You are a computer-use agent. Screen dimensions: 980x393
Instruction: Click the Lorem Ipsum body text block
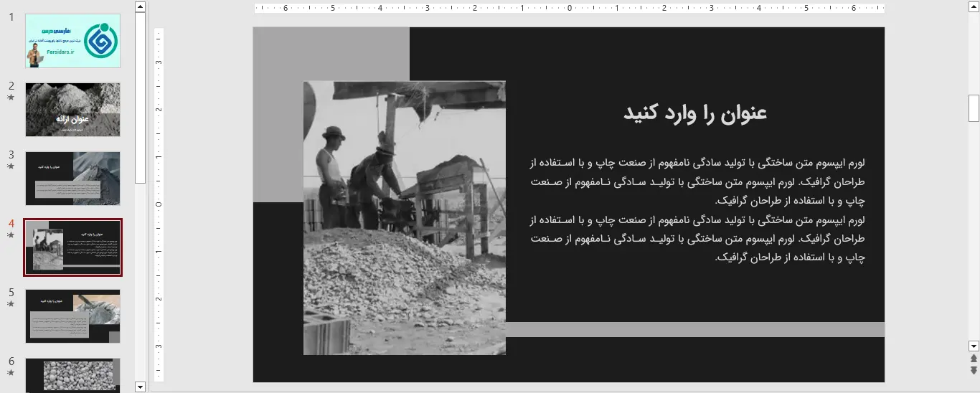click(x=697, y=210)
